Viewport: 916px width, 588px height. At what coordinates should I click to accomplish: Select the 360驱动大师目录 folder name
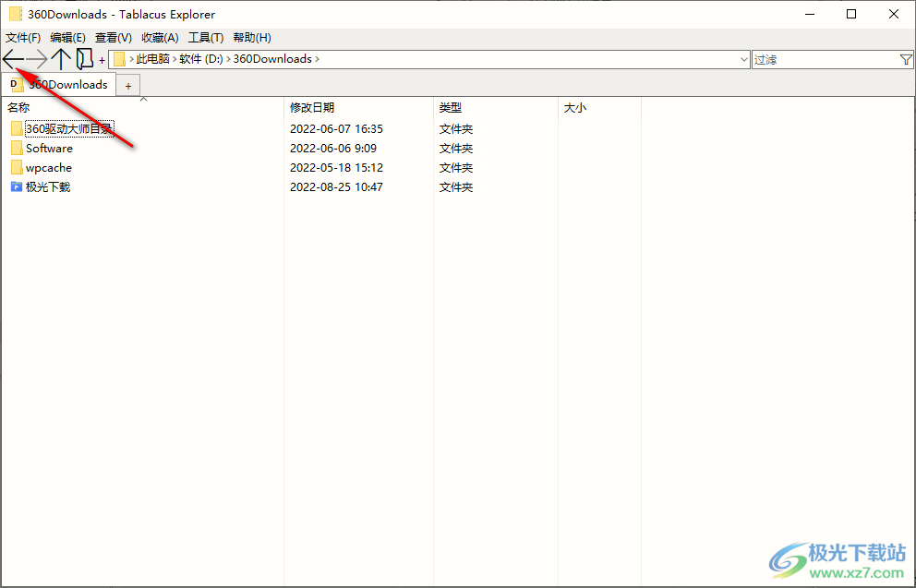[x=69, y=128]
